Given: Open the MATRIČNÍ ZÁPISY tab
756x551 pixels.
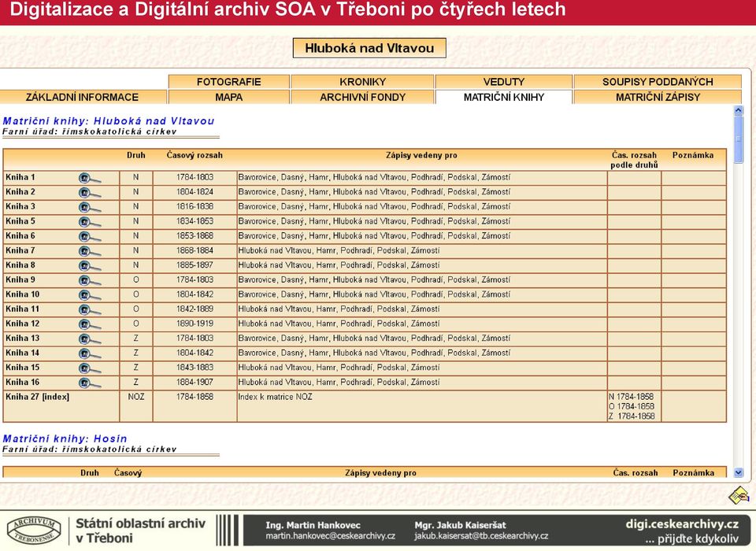Looking at the screenshot, I should click(x=658, y=97).
